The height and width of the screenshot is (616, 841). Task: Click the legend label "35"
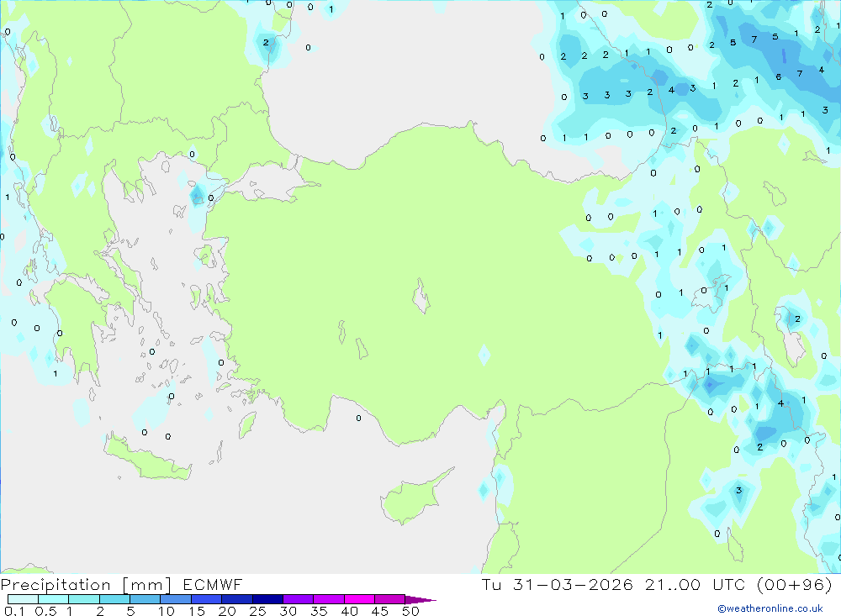click(319, 611)
